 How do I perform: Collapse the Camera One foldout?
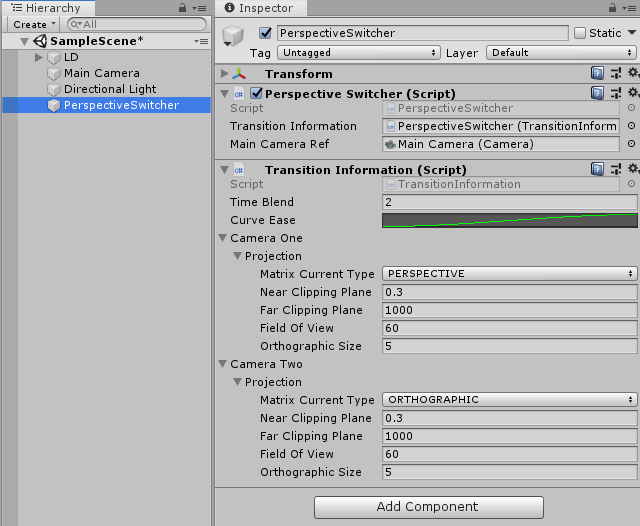pos(223,237)
